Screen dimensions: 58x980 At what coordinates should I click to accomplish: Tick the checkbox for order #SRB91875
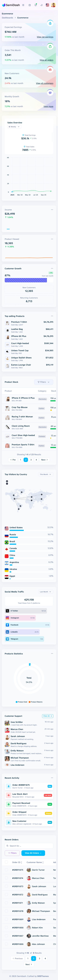[6, 870]
